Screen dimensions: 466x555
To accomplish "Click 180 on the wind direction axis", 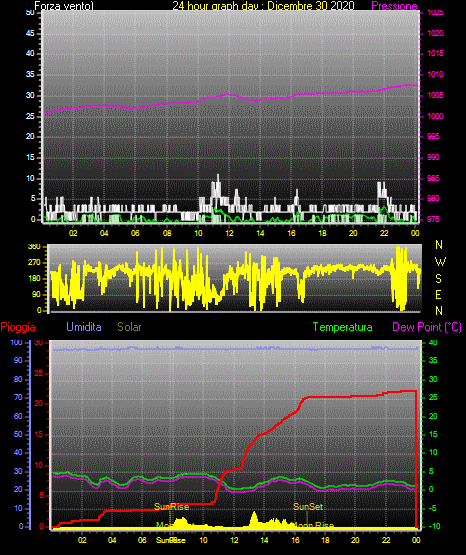I will tap(34, 278).
